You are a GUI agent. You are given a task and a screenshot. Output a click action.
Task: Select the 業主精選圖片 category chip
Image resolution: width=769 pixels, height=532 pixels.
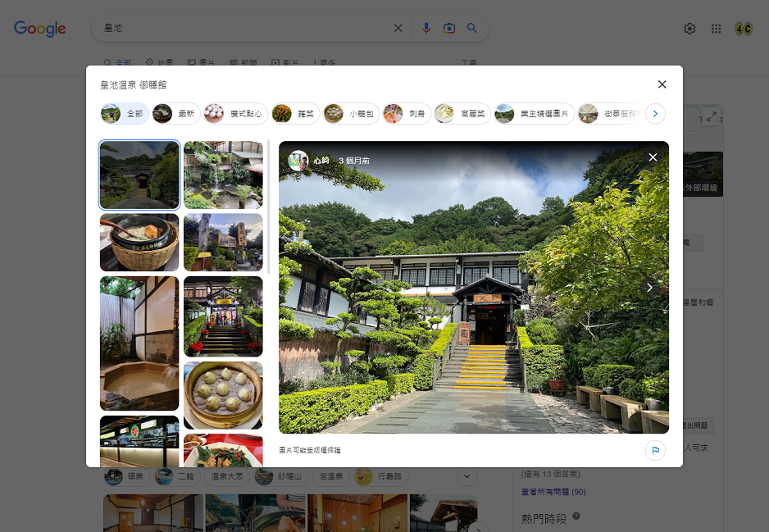click(534, 114)
